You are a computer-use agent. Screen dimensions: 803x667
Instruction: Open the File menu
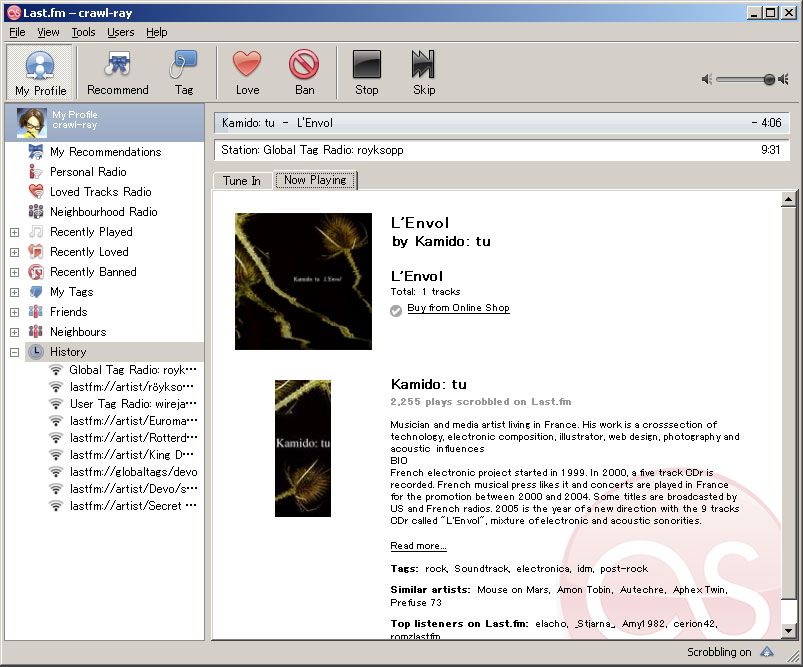point(17,32)
